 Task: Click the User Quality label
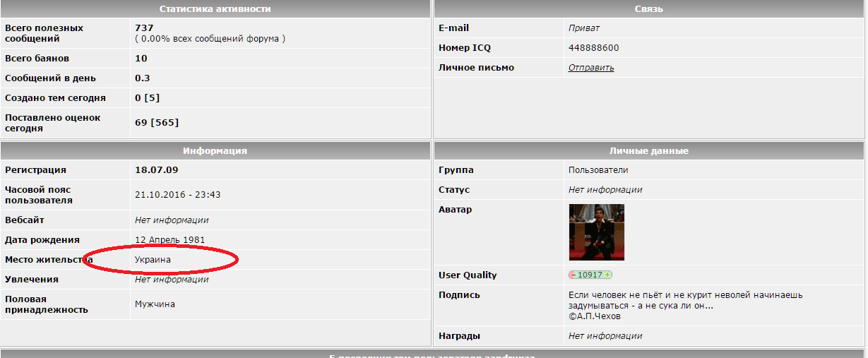coord(468,275)
